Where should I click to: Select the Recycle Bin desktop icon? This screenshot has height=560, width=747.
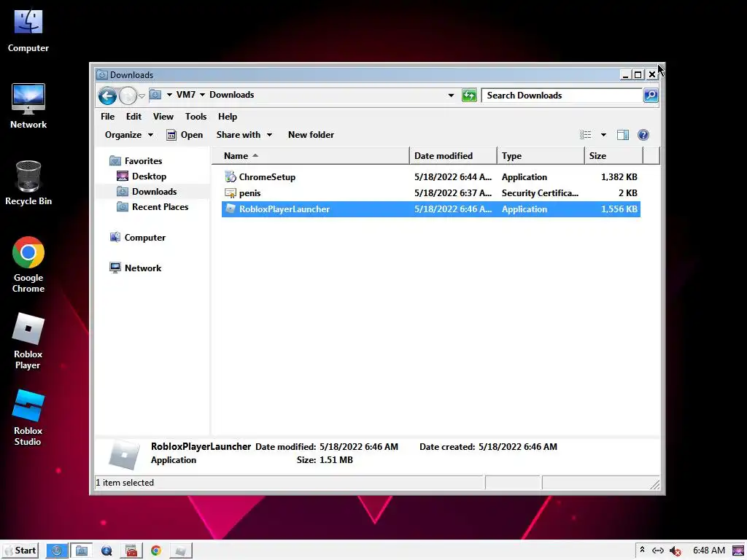(28, 183)
